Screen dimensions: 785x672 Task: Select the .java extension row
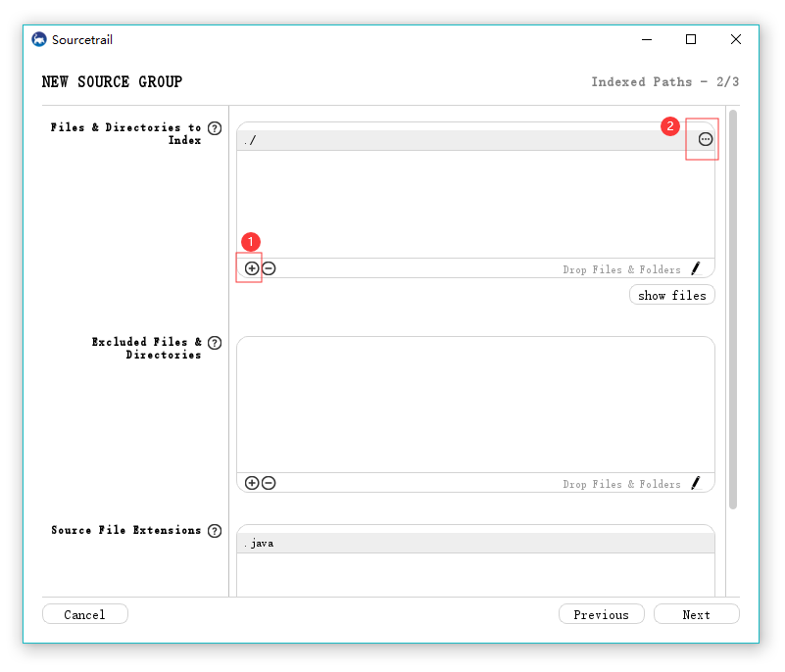(475, 544)
